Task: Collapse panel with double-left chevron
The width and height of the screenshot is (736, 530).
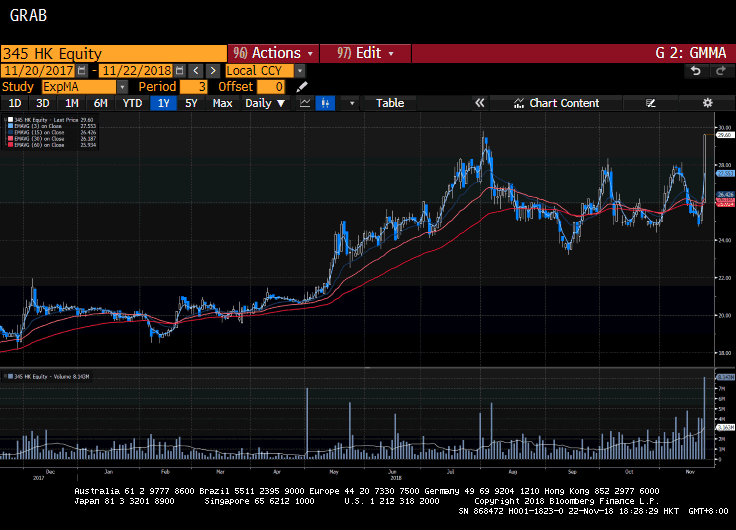Action: coord(479,103)
